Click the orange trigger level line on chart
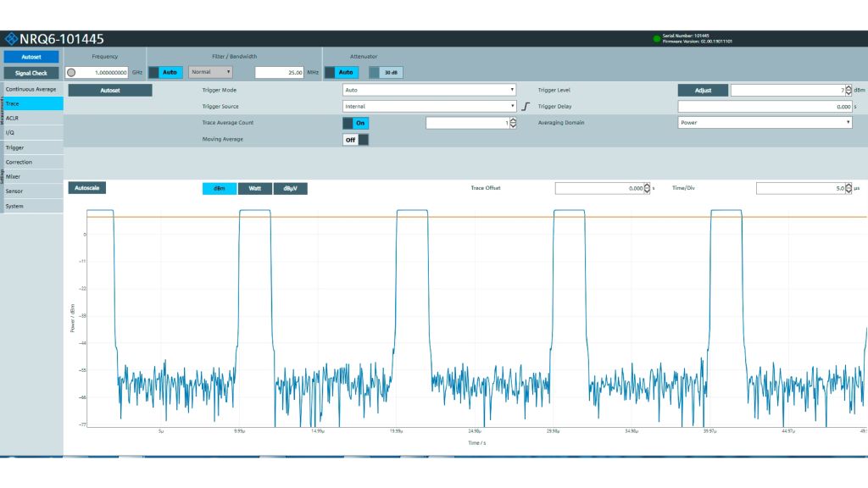 point(509,217)
